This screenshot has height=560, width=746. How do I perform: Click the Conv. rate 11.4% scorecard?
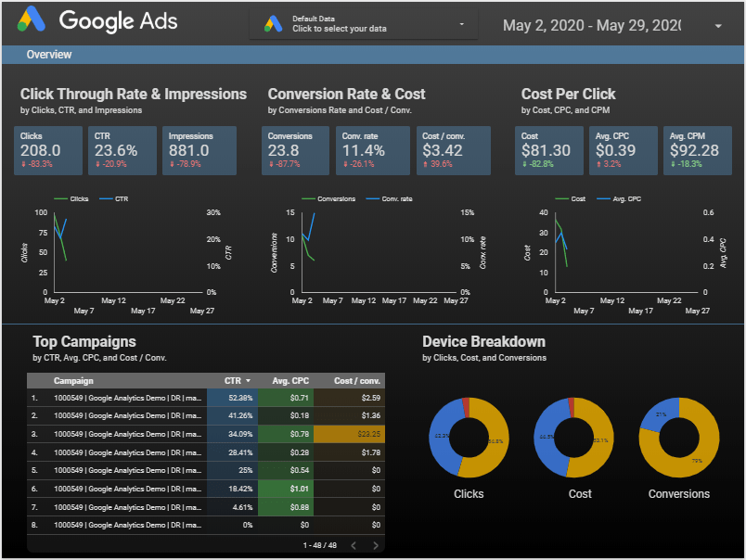tap(373, 150)
